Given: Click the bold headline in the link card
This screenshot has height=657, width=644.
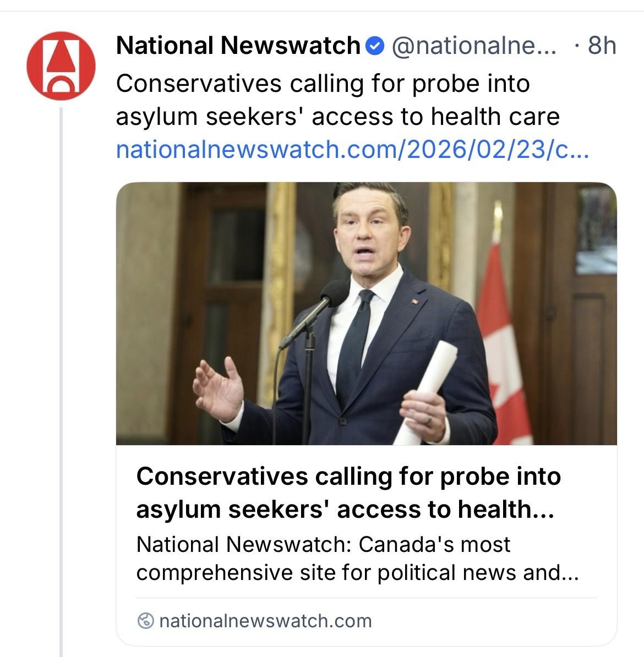Looking at the screenshot, I should [348, 493].
